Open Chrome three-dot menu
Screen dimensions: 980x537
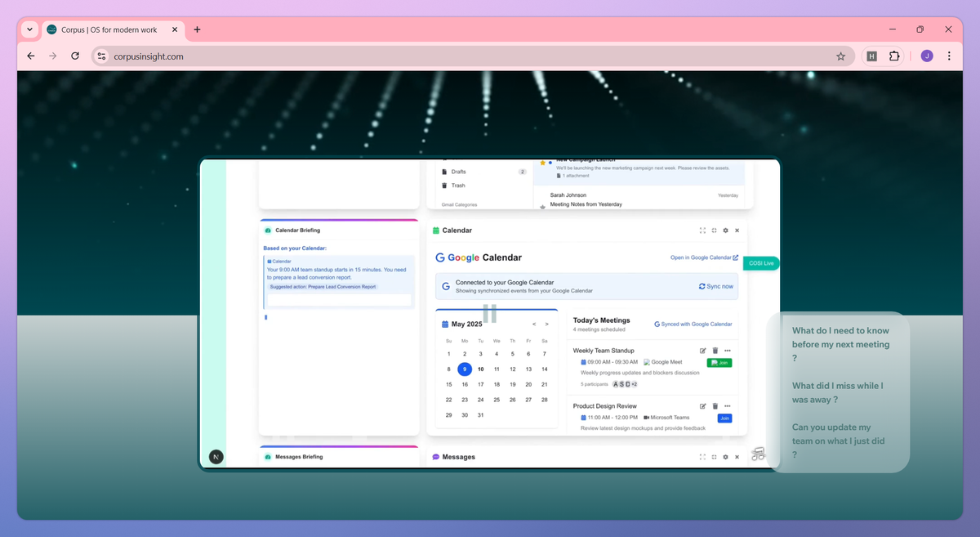[949, 56]
